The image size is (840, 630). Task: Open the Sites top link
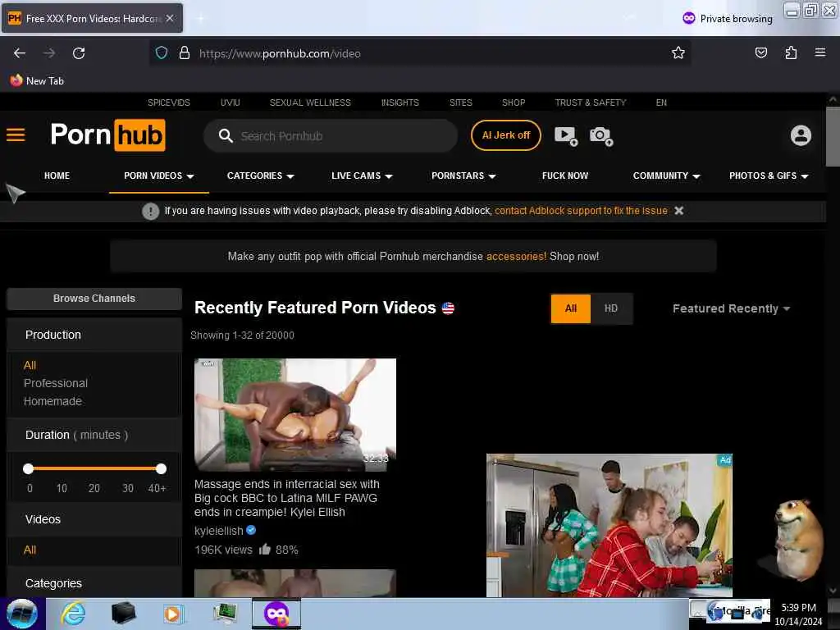point(461,103)
